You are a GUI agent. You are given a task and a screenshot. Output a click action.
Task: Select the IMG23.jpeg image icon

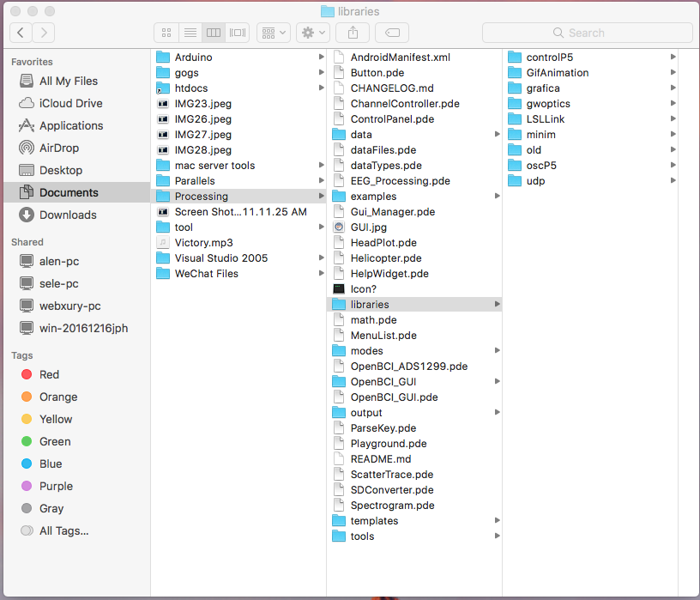pyautogui.click(x=163, y=104)
